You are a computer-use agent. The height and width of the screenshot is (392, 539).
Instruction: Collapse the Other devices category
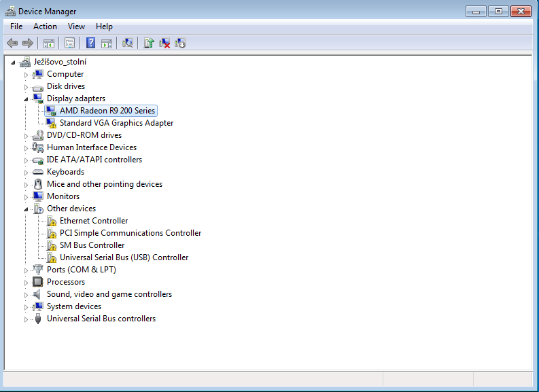pyautogui.click(x=27, y=209)
